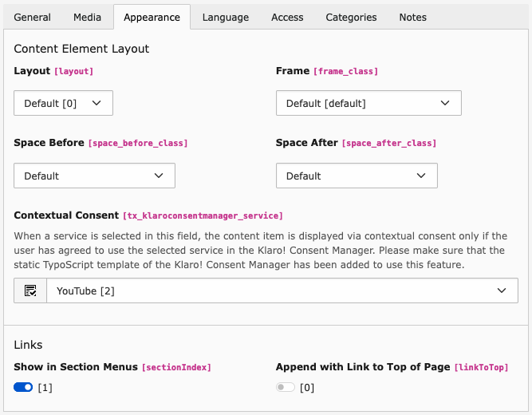Go to the Language tab

(225, 17)
